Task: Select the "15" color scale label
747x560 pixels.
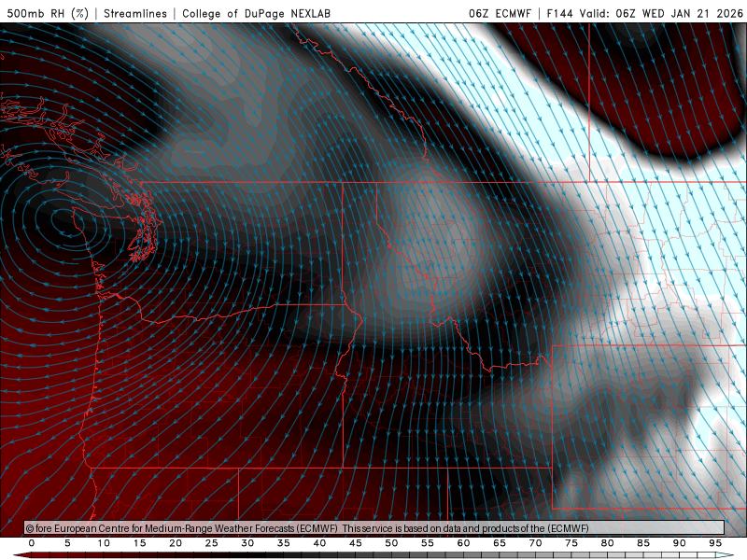Action: (x=139, y=543)
